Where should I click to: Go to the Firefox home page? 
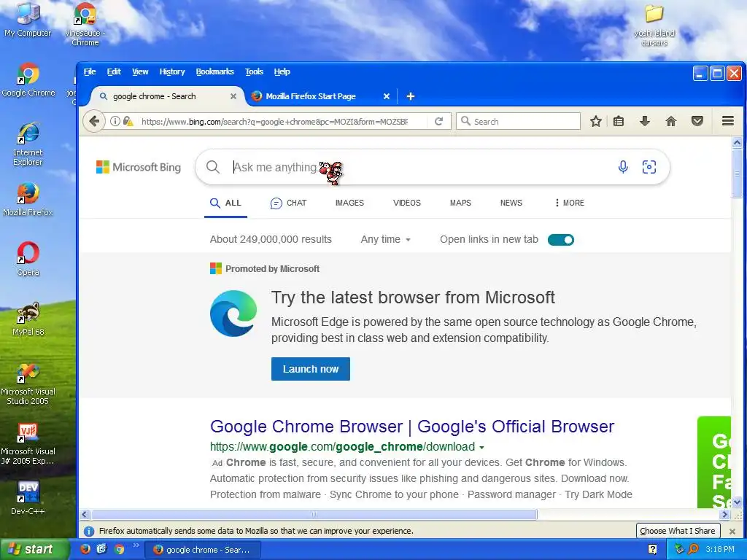(x=671, y=122)
